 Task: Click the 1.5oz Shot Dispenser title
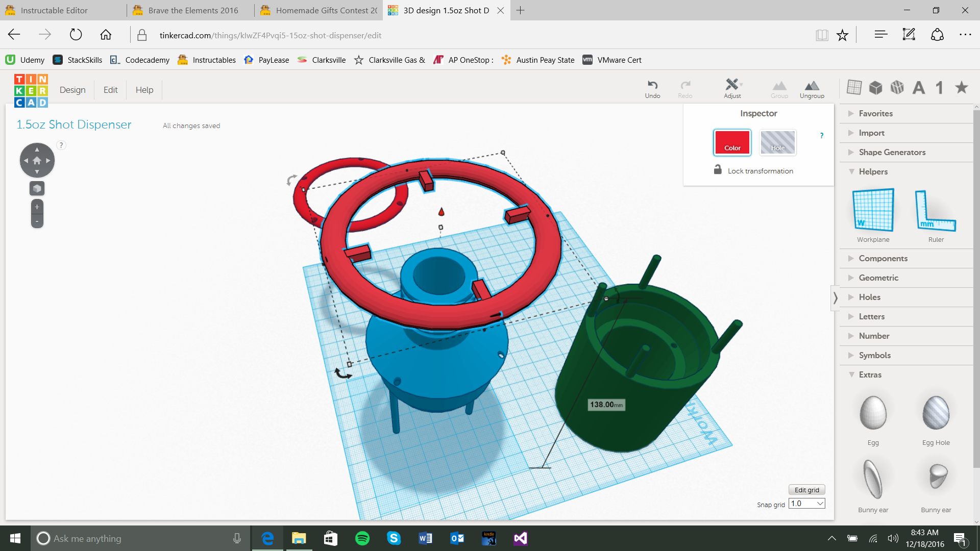(74, 124)
